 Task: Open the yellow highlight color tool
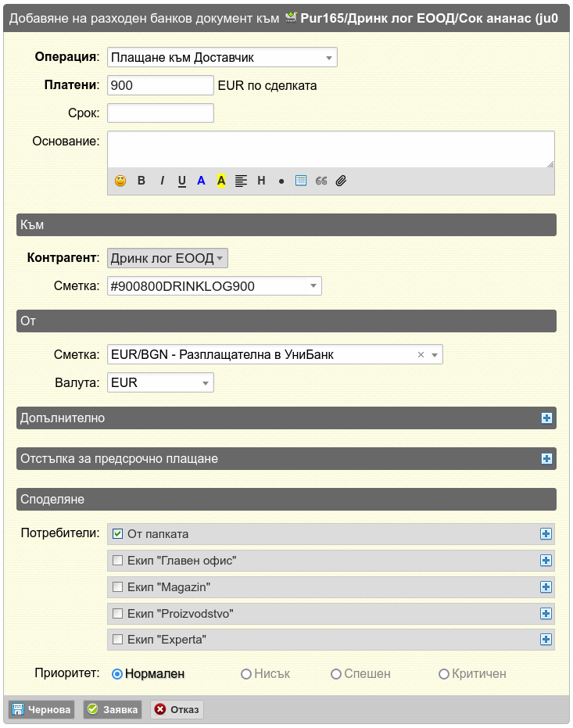[221, 181]
